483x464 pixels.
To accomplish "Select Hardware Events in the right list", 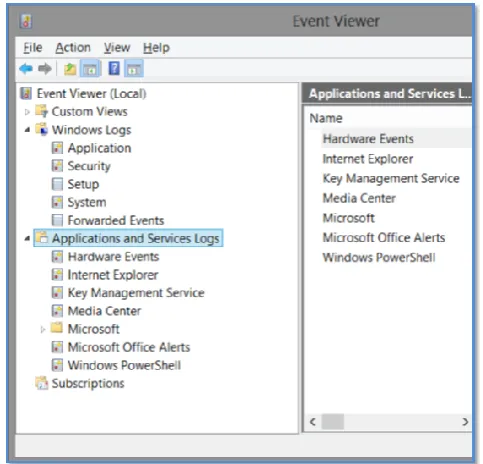I will point(368,139).
